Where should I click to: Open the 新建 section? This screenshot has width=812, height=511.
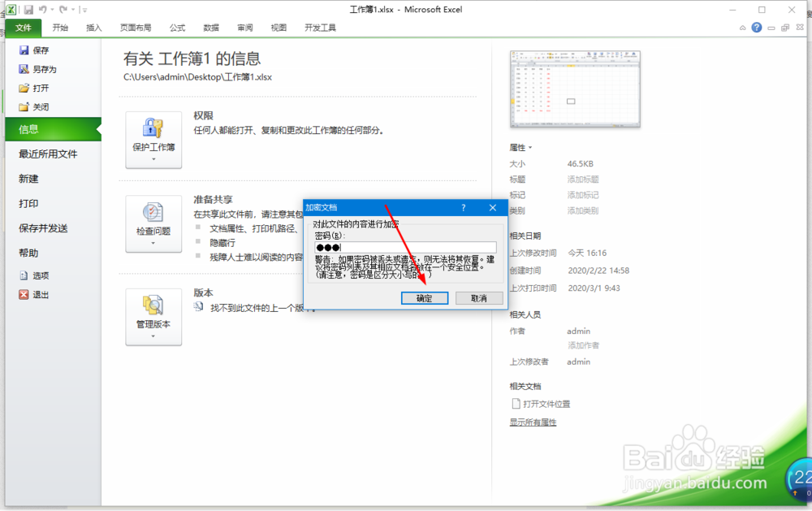[x=28, y=179]
